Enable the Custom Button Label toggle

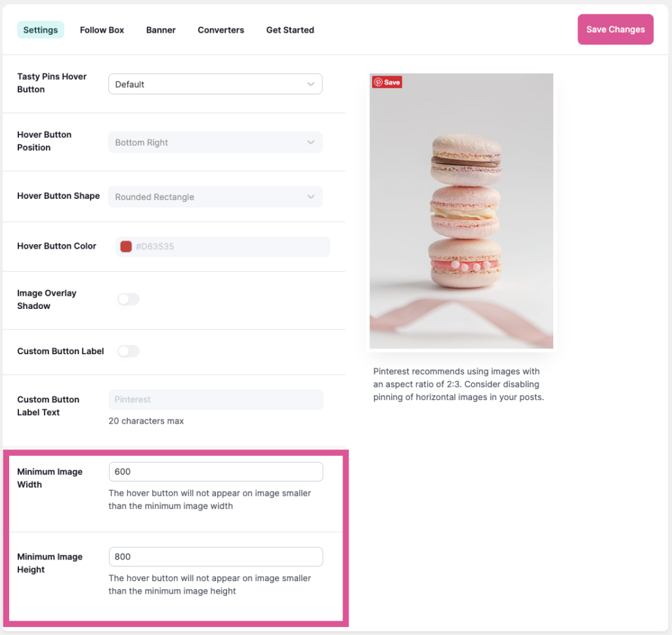[x=129, y=351]
